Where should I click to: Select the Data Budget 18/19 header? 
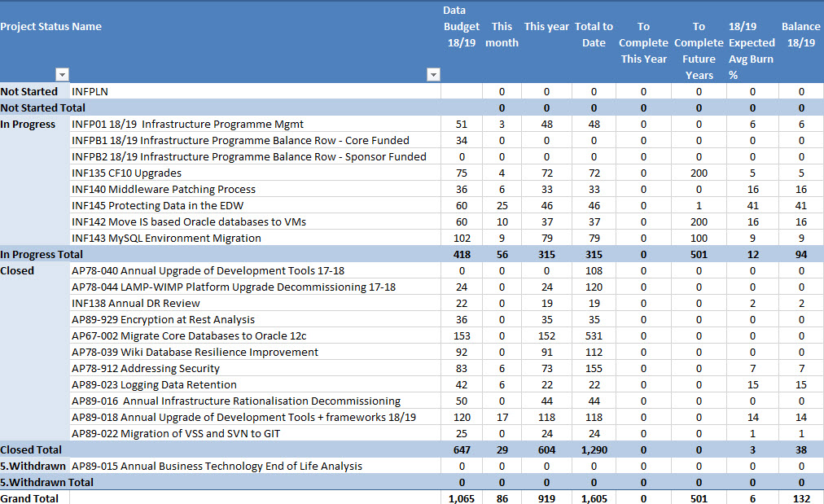tap(462, 27)
